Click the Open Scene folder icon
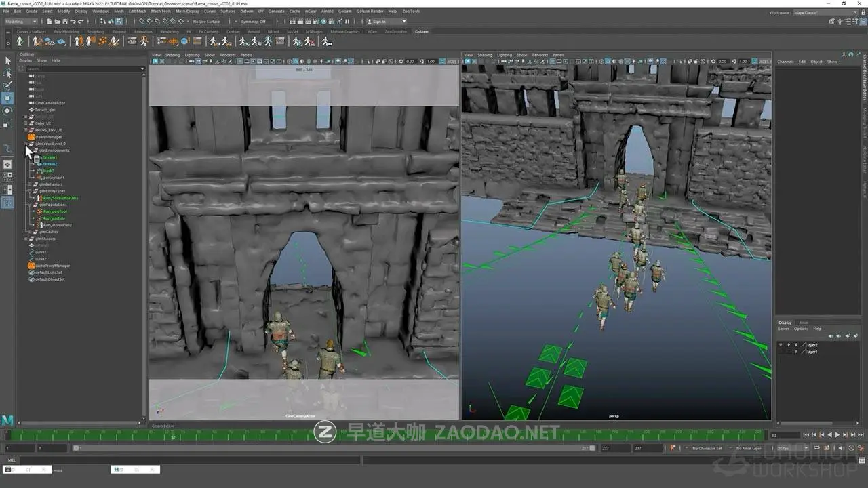The image size is (868, 488). coord(56,22)
